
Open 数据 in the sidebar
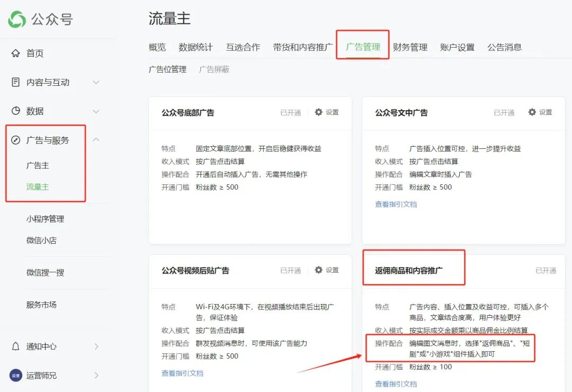[x=35, y=111]
